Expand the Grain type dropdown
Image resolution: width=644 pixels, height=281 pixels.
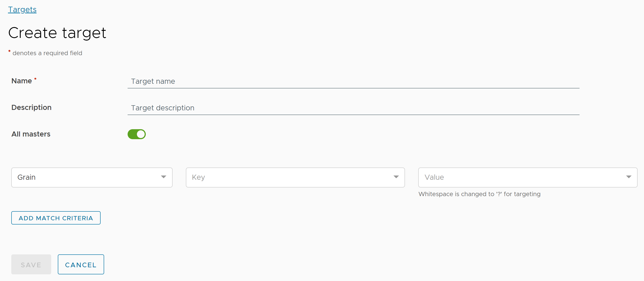(163, 178)
